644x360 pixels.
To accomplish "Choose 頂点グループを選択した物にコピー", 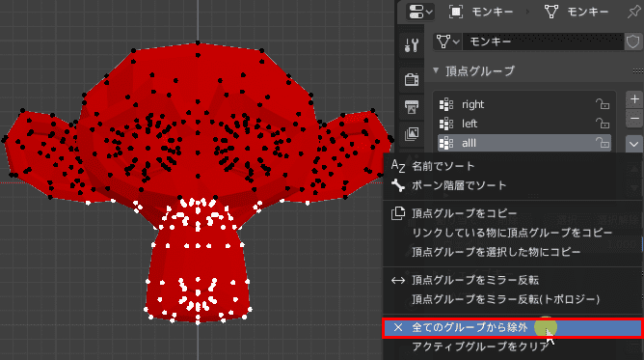I will pos(513,252).
